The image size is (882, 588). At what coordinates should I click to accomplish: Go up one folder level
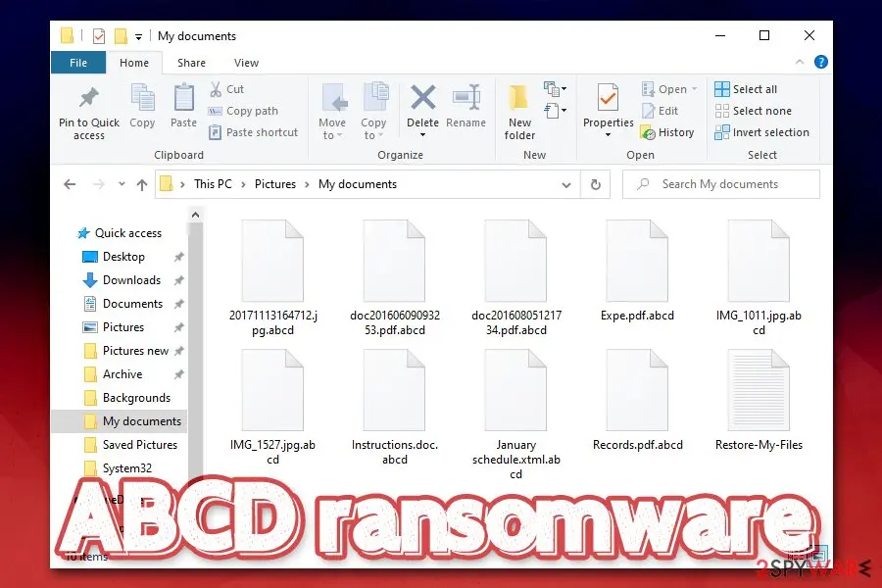142,184
